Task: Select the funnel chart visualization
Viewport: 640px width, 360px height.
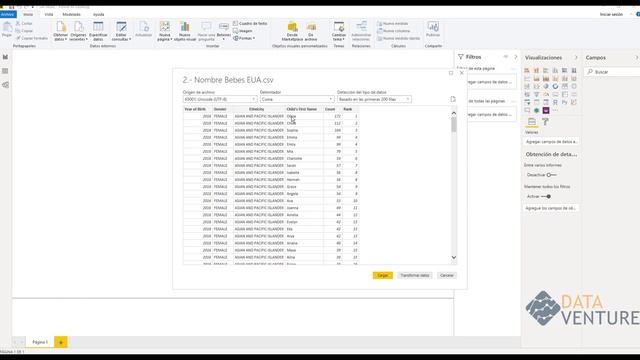Action: 536,95
